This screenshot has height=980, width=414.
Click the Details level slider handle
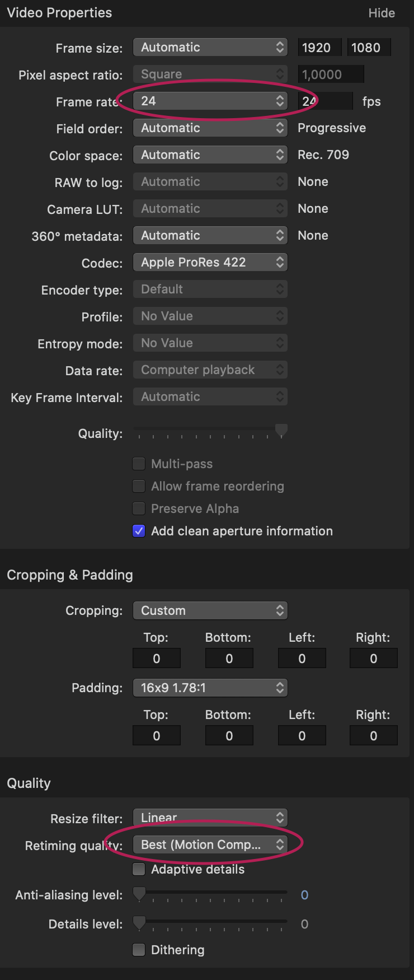139,922
